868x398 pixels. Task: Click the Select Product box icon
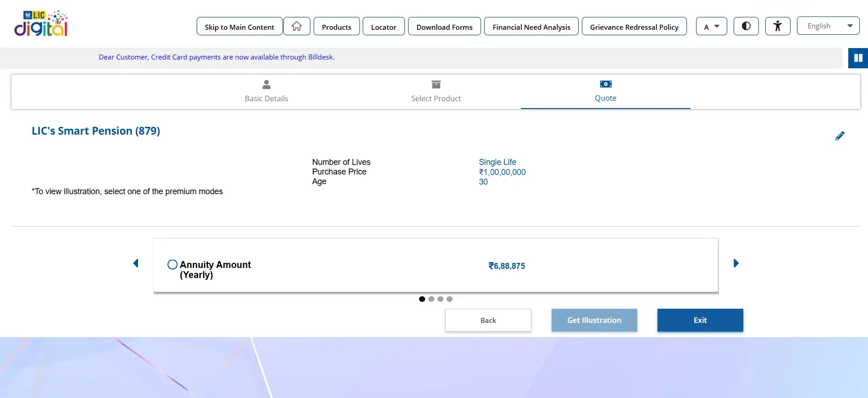pos(436,85)
